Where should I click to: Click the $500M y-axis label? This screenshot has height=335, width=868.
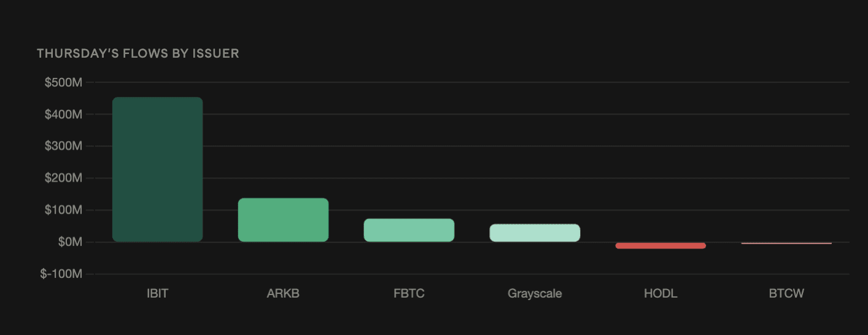click(x=63, y=83)
